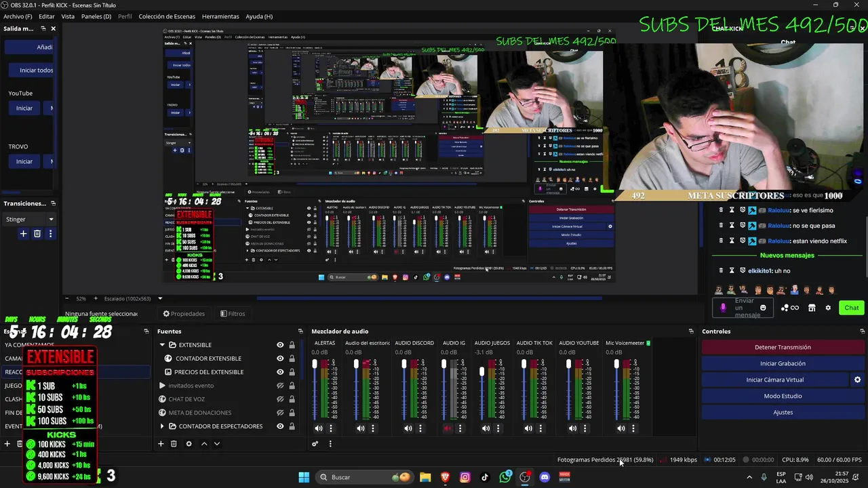Mute the Mic Voicemeeter speaker icon
The image size is (868, 488).
pyautogui.click(x=621, y=428)
